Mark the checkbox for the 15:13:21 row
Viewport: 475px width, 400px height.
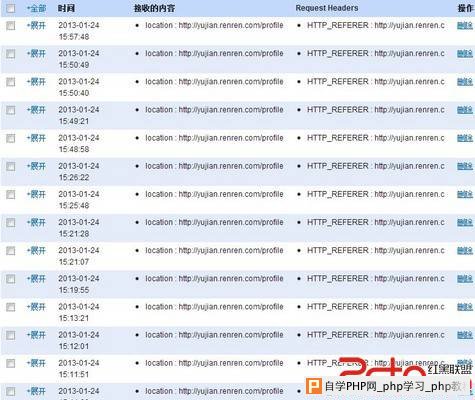tap(11, 307)
